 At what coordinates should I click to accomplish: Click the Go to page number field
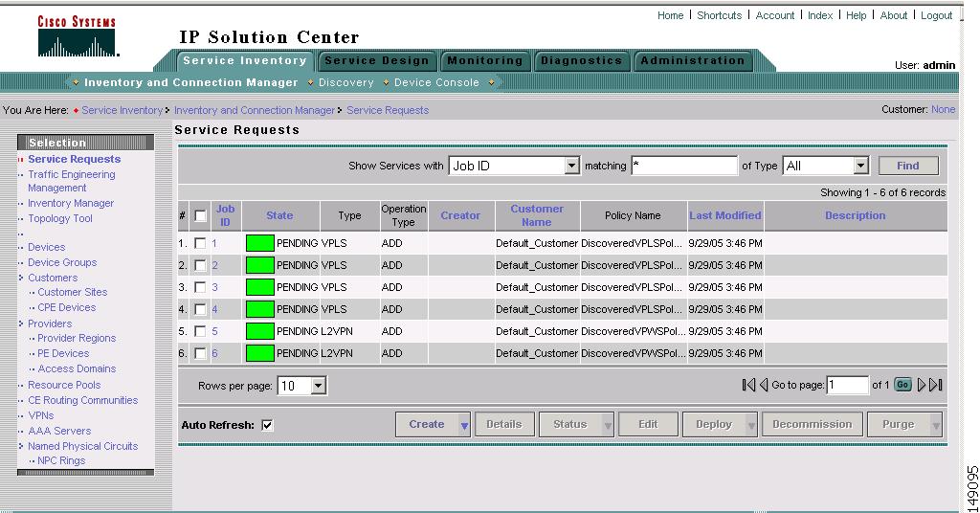point(848,385)
